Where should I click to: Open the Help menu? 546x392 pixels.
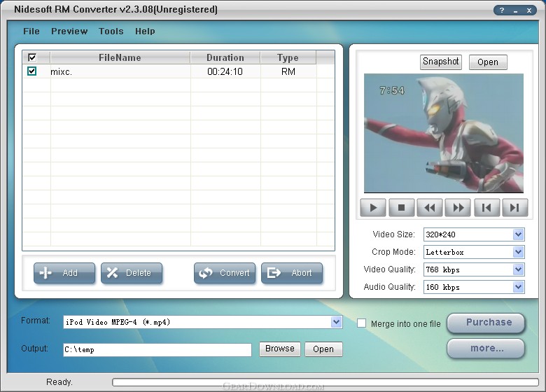[x=145, y=31]
